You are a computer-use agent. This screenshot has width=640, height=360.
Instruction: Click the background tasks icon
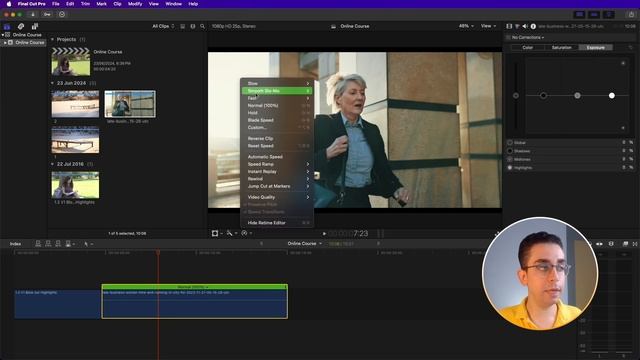(x=62, y=14)
